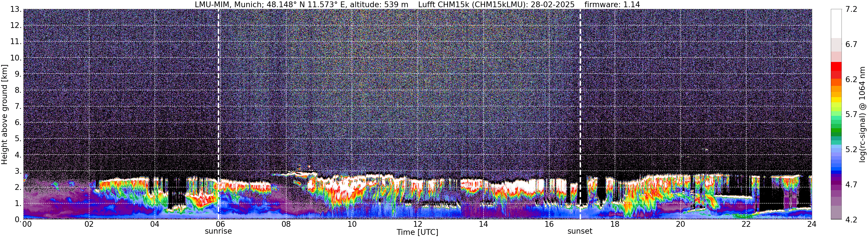Click height axis tick label '2.'
This screenshot has width=868, height=238.
click(18, 187)
